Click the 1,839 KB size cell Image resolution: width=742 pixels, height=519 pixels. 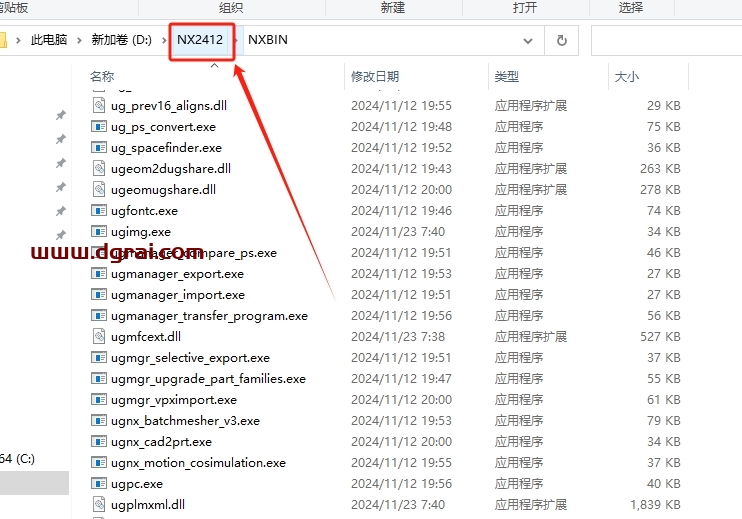pyautogui.click(x=655, y=505)
